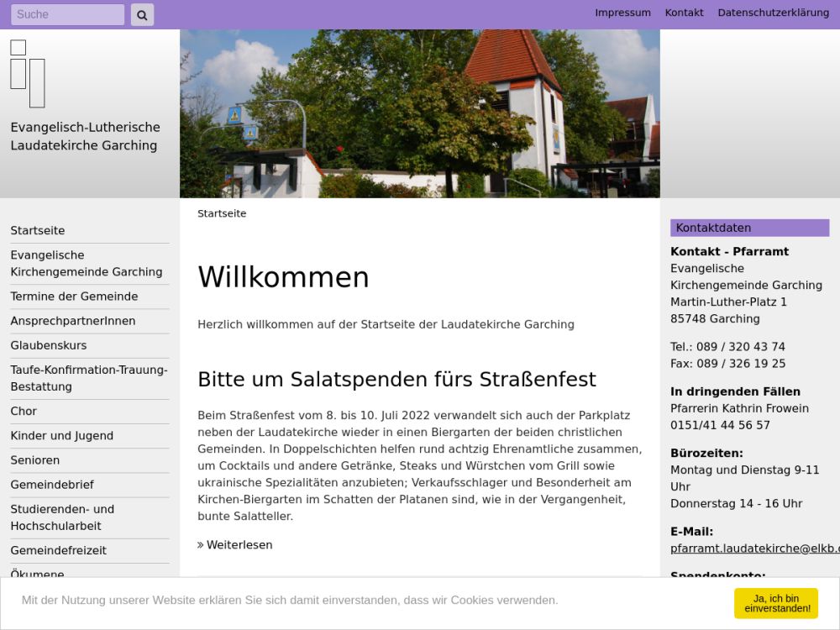Open the Datenschutzerklärung link

[773, 13]
